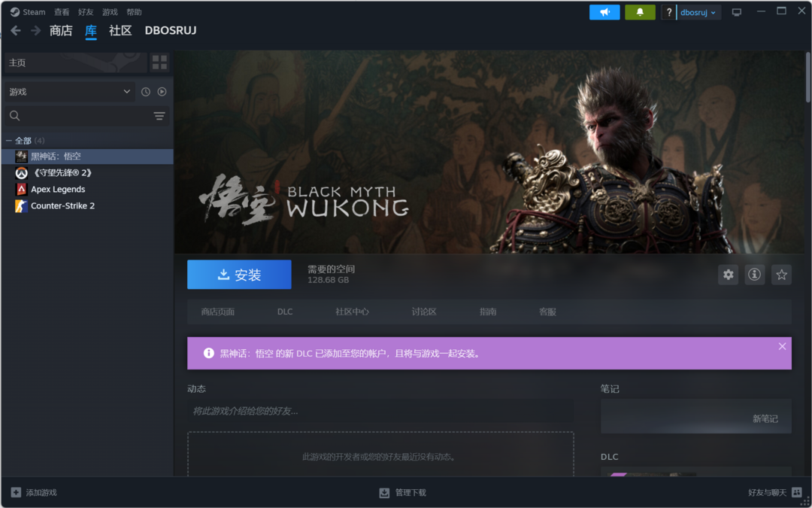The height and width of the screenshot is (508, 812).
Task: Open the 讨论区 link
Action: tap(424, 312)
